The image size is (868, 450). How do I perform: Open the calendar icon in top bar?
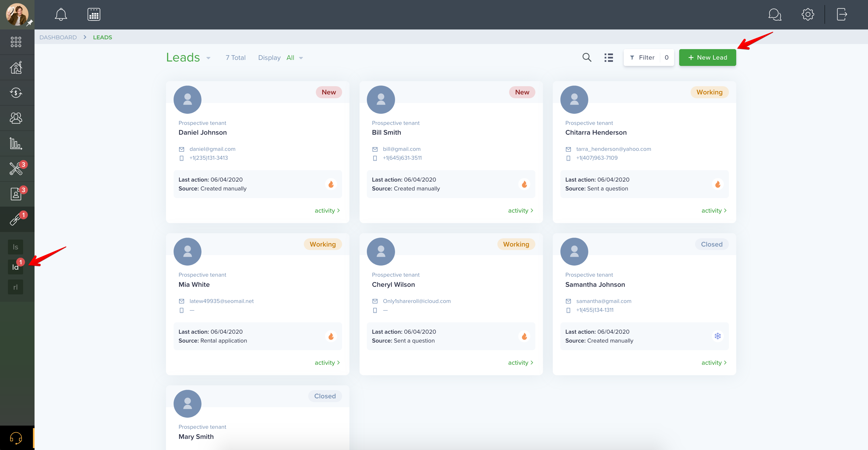94,15
